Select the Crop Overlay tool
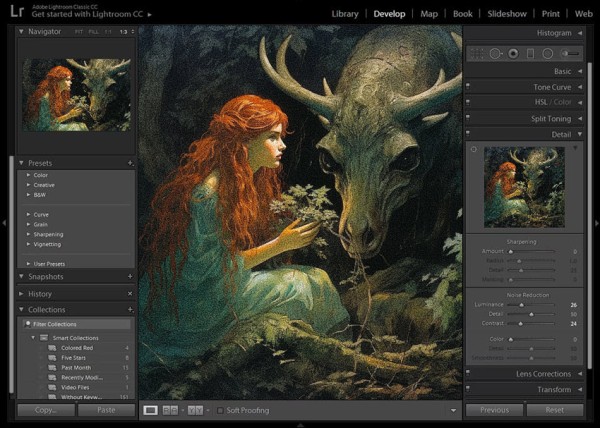This screenshot has height=428, width=600. (x=478, y=53)
